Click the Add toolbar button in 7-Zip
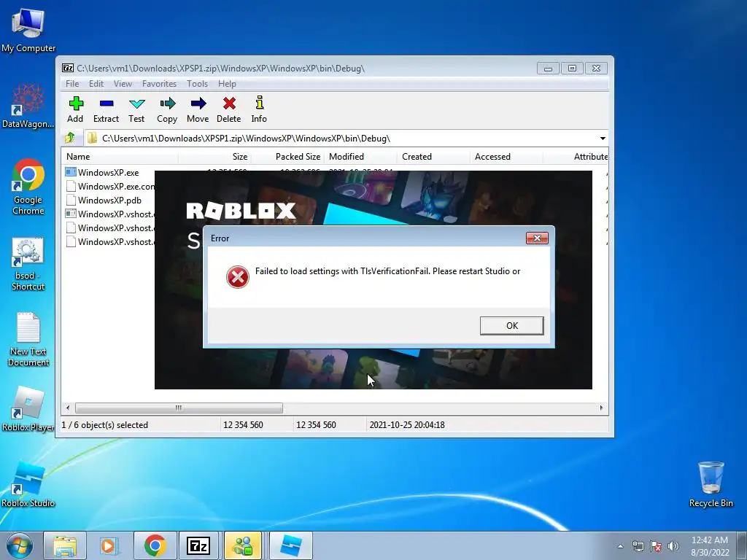Viewport: 747px width, 560px height. coord(75,109)
